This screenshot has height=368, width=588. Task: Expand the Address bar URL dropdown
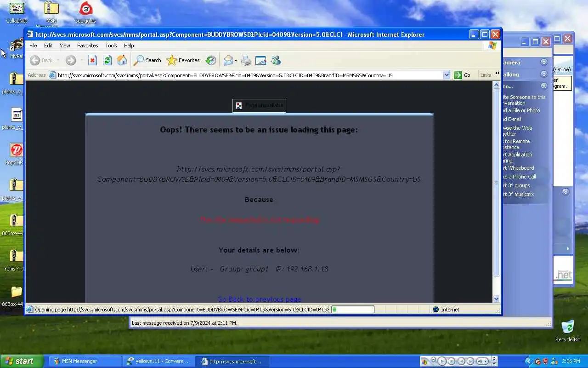[x=447, y=75]
